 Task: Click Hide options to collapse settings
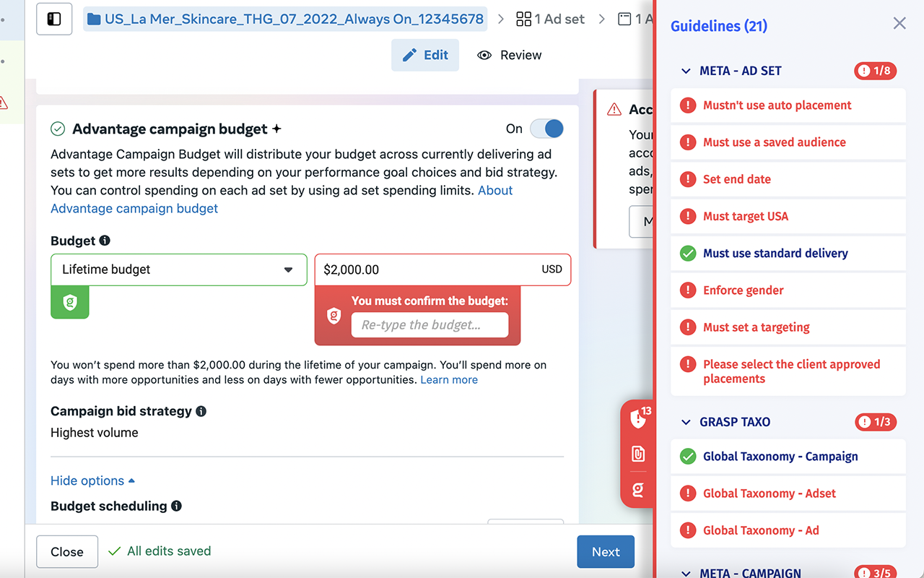click(92, 480)
